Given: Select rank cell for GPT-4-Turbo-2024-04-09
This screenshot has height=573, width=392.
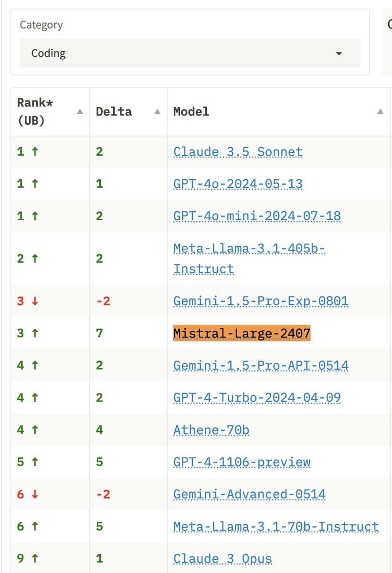Looking at the screenshot, I should (x=50, y=398).
